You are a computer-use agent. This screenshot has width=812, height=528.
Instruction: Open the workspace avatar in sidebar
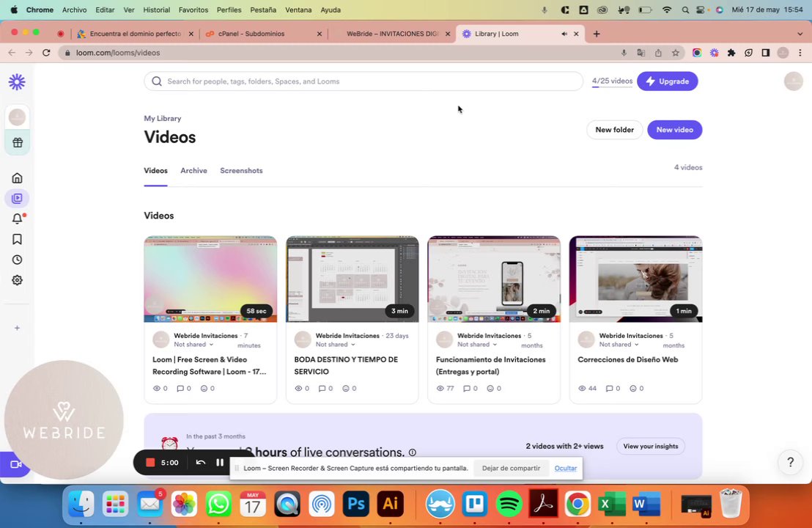(17, 117)
